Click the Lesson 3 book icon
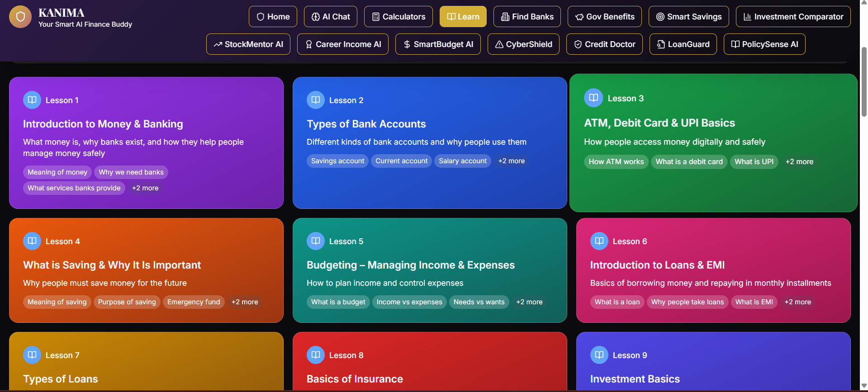This screenshot has width=868, height=392. (x=593, y=98)
